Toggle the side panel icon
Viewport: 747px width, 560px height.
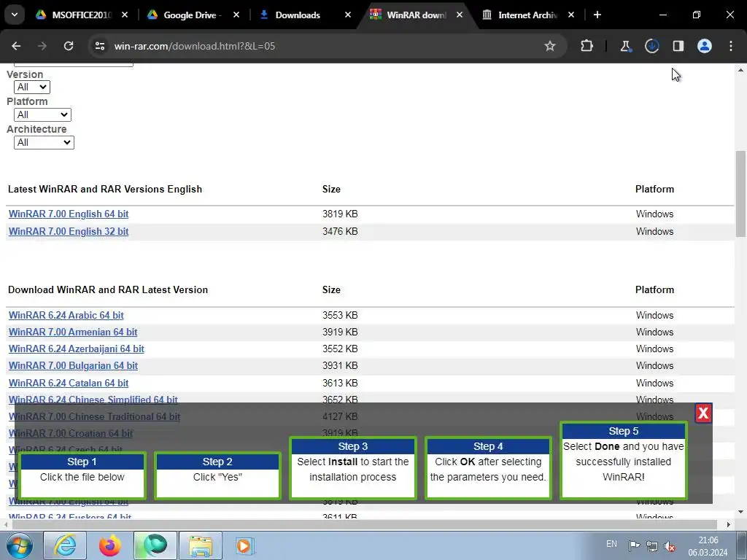tap(678, 46)
